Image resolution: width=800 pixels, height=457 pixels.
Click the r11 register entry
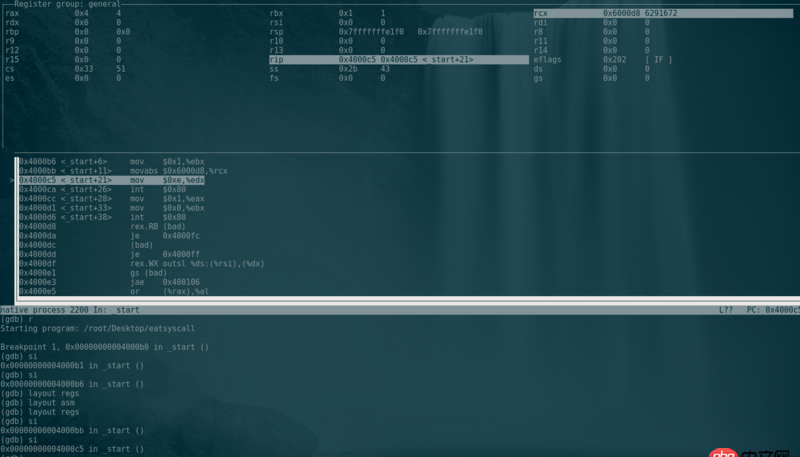click(592, 41)
